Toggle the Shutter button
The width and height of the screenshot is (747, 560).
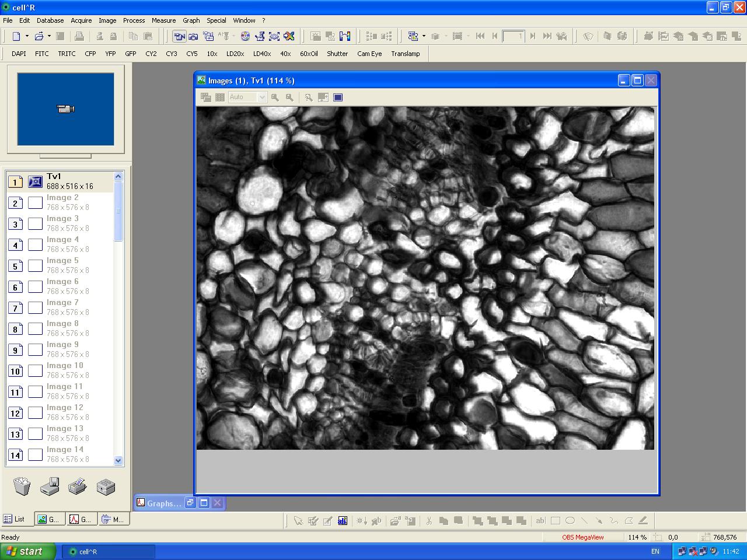click(x=337, y=54)
